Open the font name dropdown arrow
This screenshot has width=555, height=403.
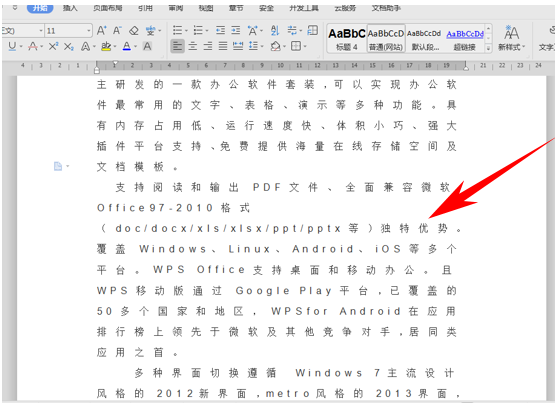tap(41, 31)
